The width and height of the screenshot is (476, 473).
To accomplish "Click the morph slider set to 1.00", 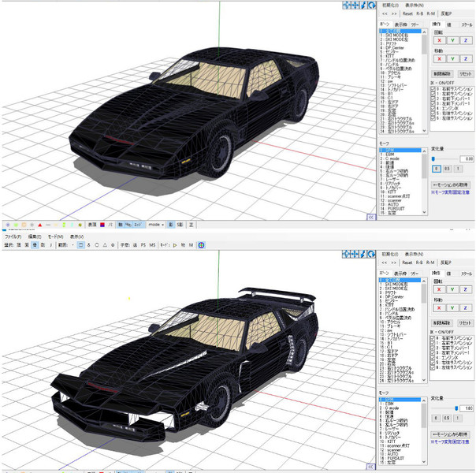I will coord(456,408).
